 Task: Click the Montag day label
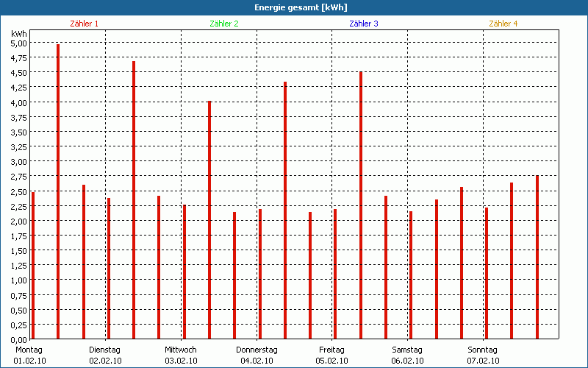[29, 350]
